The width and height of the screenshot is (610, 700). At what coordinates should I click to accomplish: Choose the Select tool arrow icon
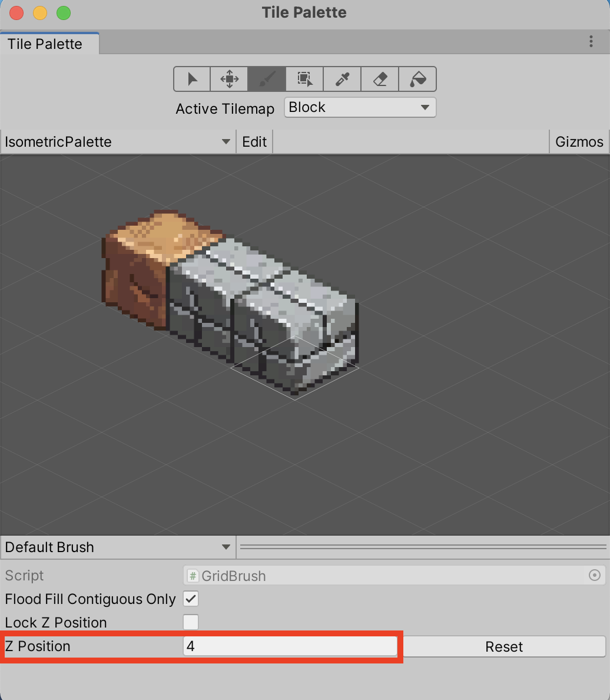(x=192, y=79)
